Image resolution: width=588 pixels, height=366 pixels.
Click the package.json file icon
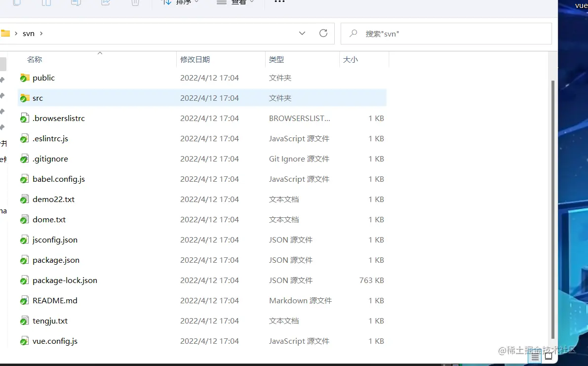point(24,260)
